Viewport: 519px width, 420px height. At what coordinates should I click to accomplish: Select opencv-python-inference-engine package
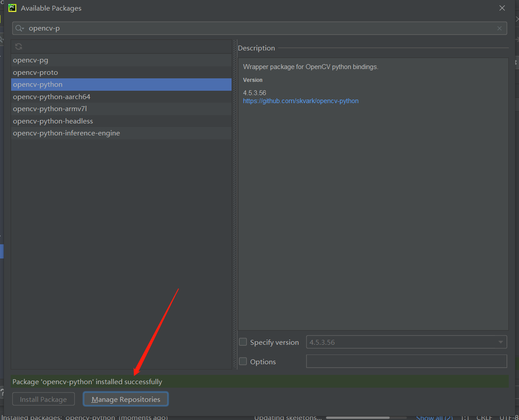(121, 133)
